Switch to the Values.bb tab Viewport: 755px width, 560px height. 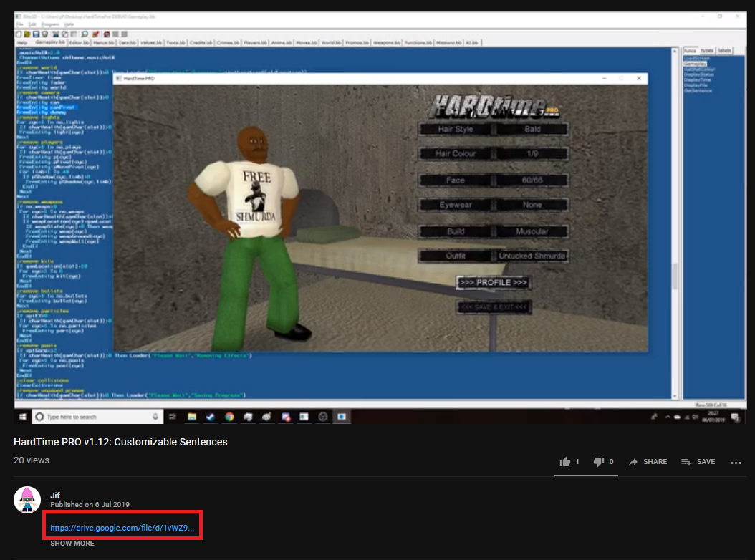click(150, 42)
